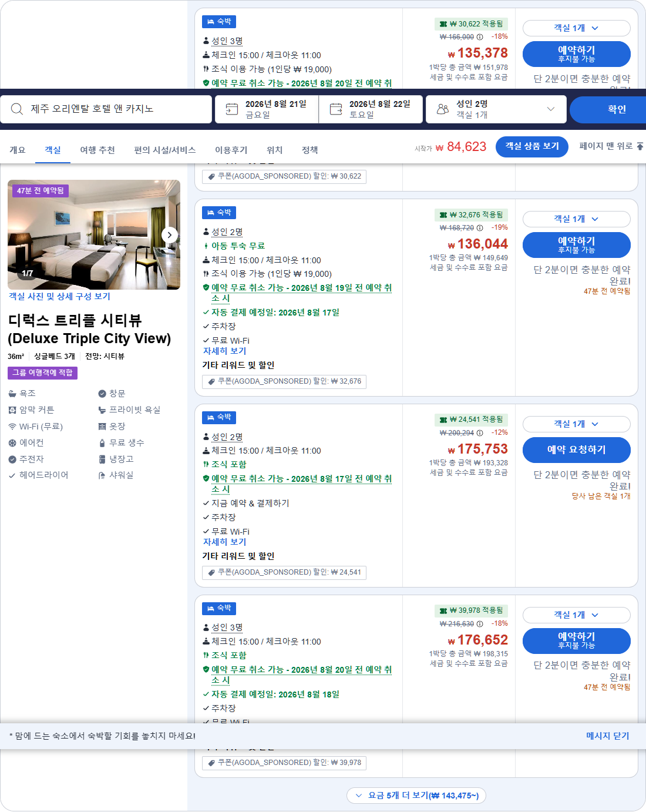
Task: Click 페이지 맨 위로 link
Action: pyautogui.click(x=606, y=146)
